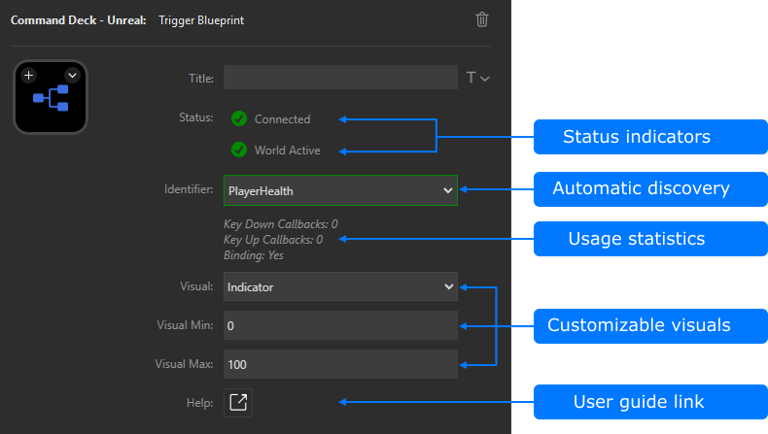This screenshot has height=434, width=768.
Task: Click the green World Active checkmark
Action: point(239,150)
